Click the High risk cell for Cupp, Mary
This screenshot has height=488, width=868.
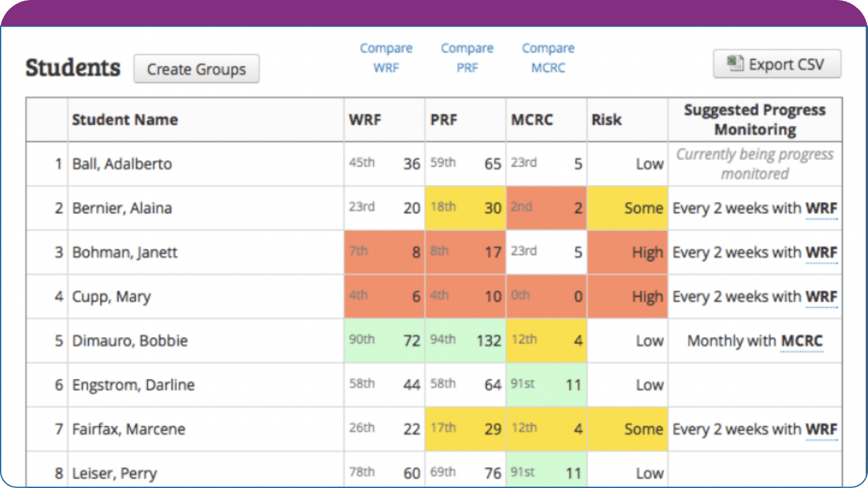coord(627,297)
